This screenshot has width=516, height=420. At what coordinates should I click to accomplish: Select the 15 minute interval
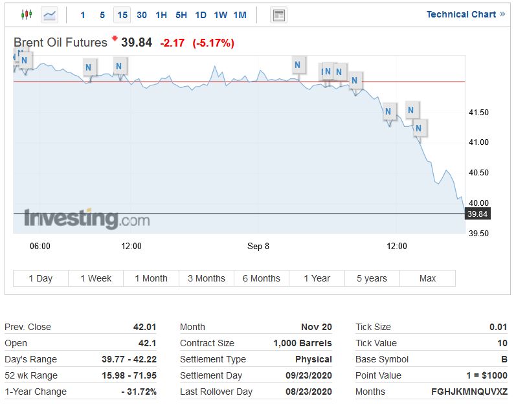click(x=122, y=15)
